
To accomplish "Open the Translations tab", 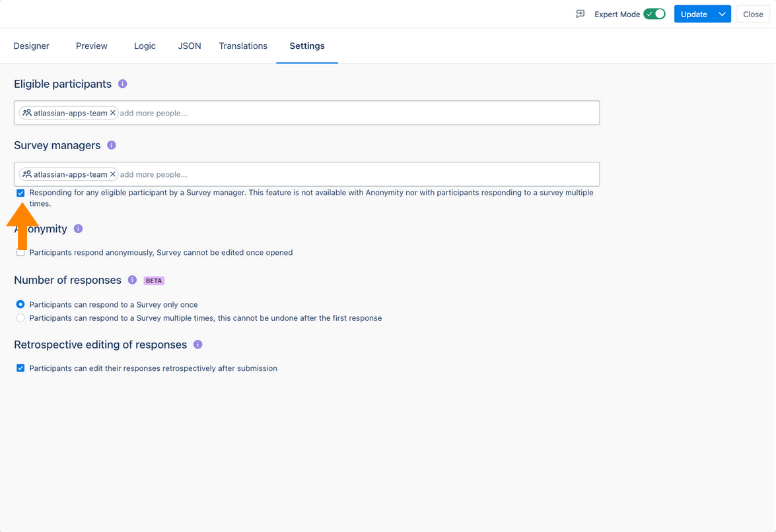I will 243,46.
